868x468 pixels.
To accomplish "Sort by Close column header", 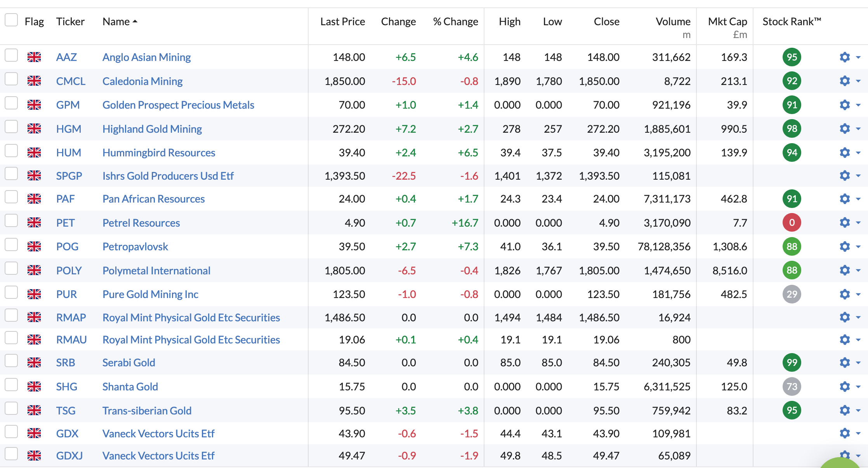I will tap(606, 22).
